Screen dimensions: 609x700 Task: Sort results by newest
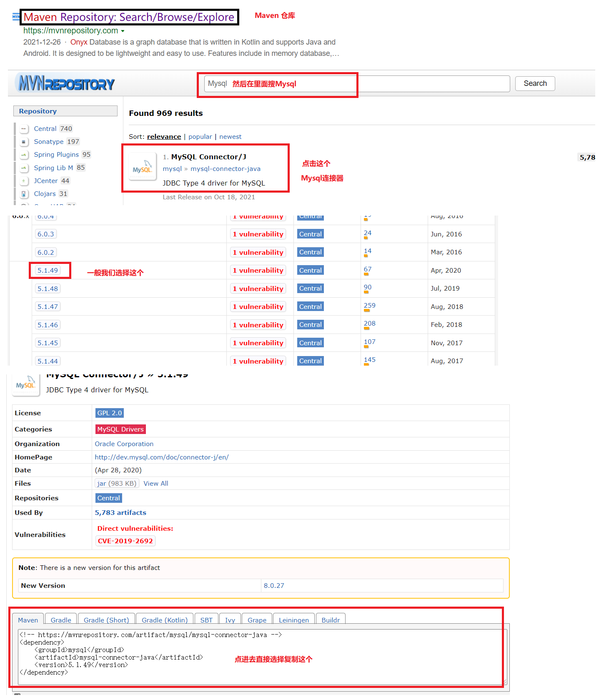pyautogui.click(x=230, y=137)
